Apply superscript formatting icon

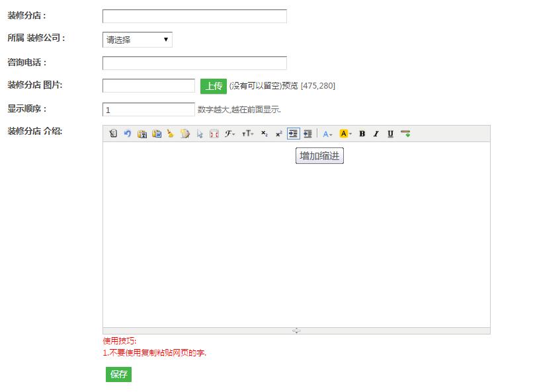(x=278, y=134)
